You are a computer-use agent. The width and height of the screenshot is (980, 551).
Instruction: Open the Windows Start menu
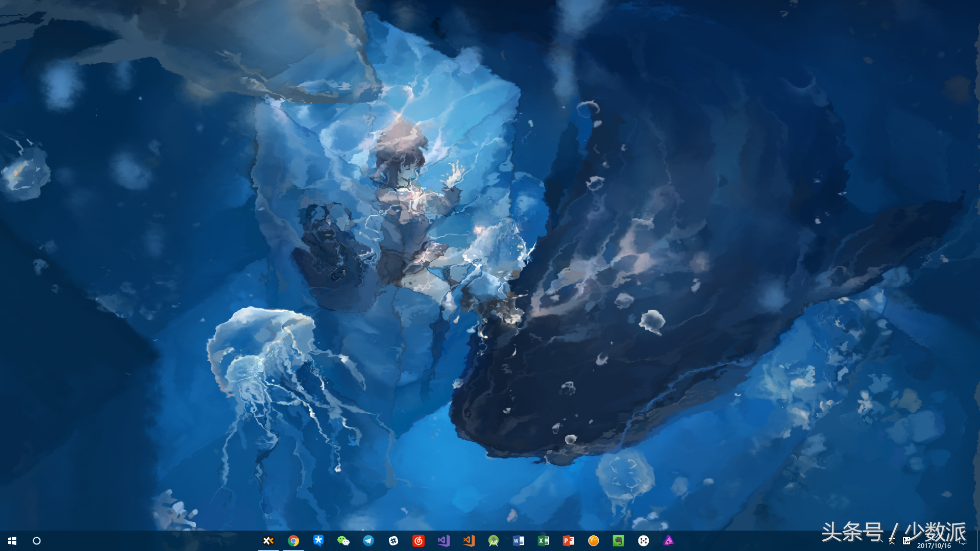point(12,541)
